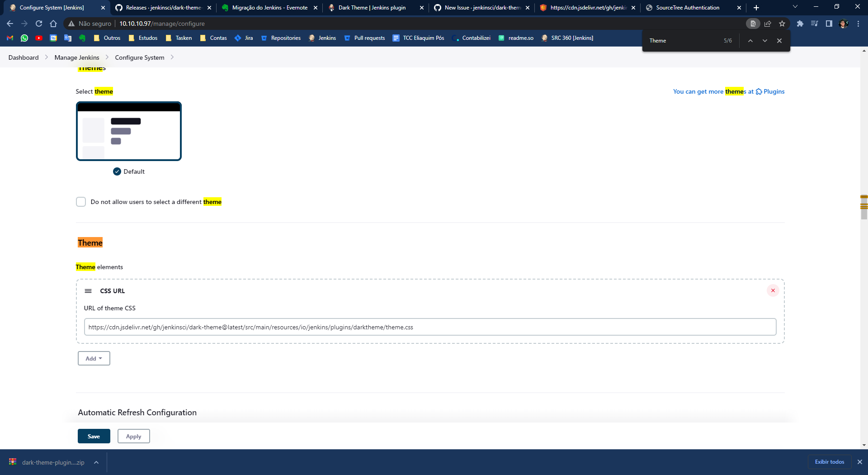Open the tab search chevron
This screenshot has height=475, width=868.
click(x=795, y=7)
